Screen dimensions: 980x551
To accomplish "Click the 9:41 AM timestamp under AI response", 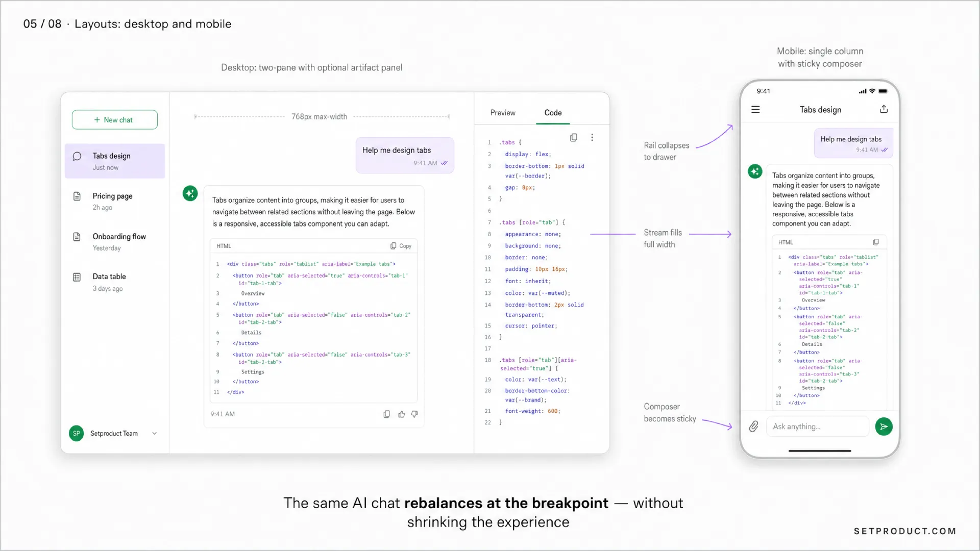I will tap(223, 414).
